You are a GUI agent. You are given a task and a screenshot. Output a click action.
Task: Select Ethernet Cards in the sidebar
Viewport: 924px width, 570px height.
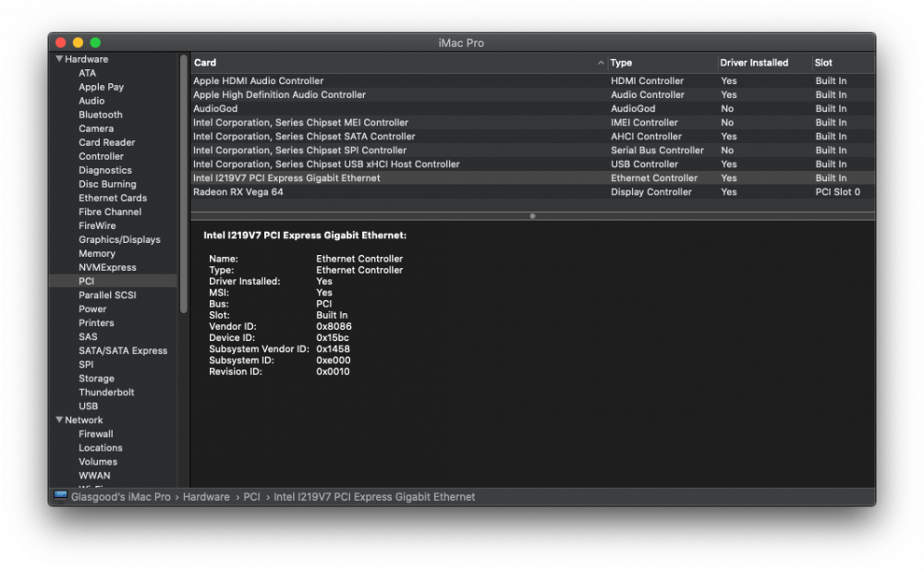pos(113,198)
